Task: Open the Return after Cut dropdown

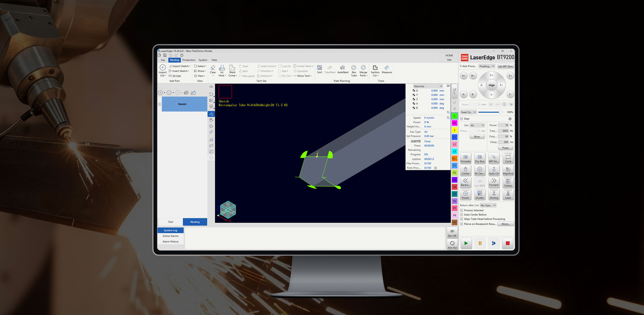Action: coord(488,205)
